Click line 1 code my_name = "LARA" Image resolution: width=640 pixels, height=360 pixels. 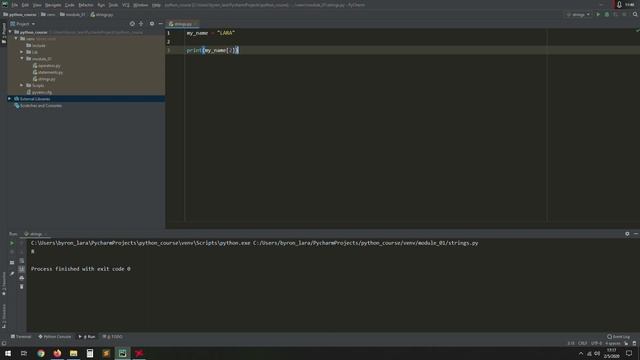click(x=211, y=33)
